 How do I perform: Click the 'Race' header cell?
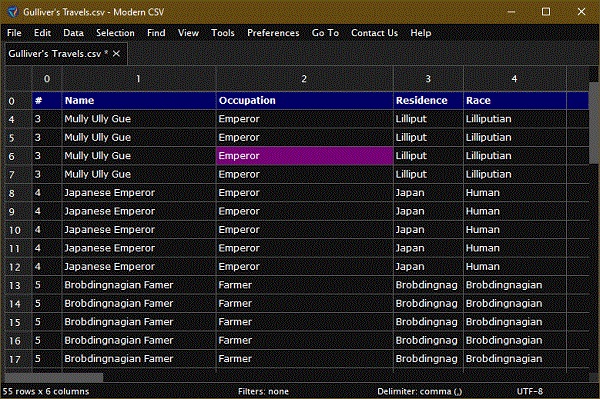pos(514,101)
